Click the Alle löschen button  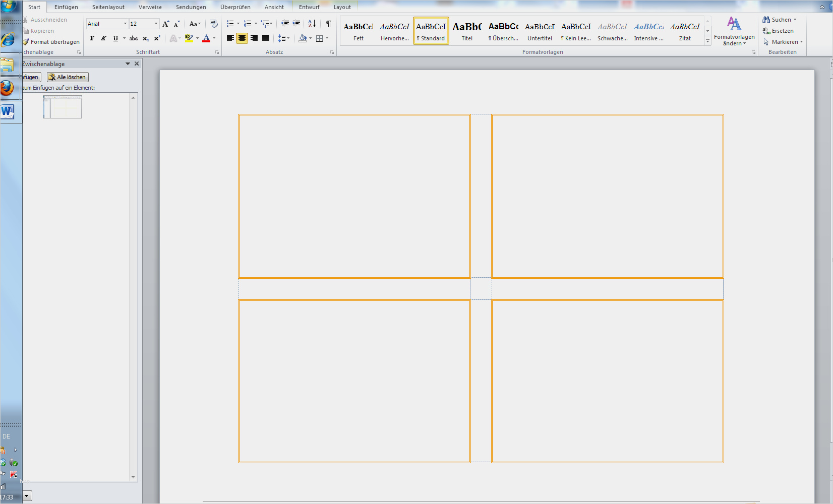click(68, 77)
